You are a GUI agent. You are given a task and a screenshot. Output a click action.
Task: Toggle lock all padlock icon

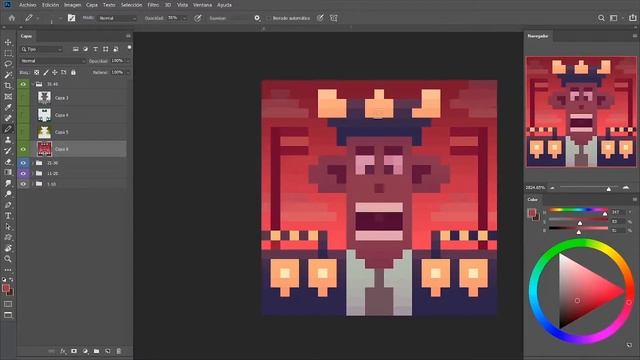tap(73, 72)
